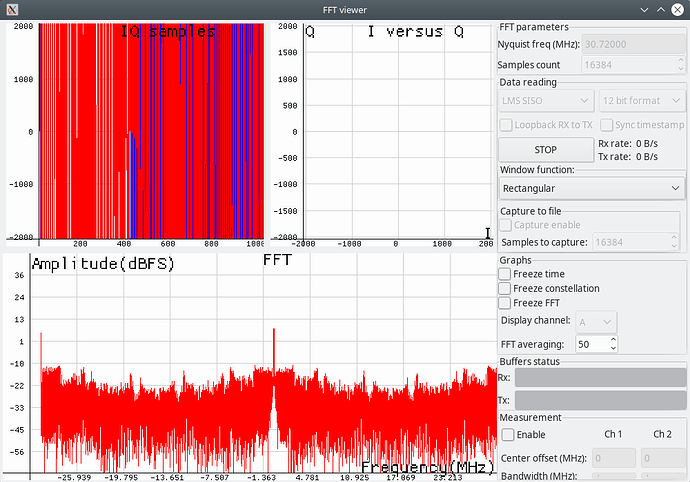
Task: Close the FFT viewer window
Action: [x=677, y=9]
